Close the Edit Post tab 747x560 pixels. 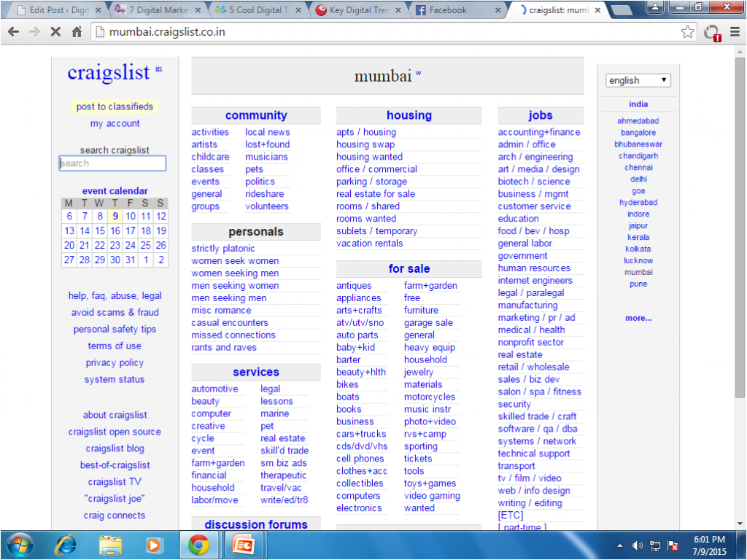tap(98, 10)
